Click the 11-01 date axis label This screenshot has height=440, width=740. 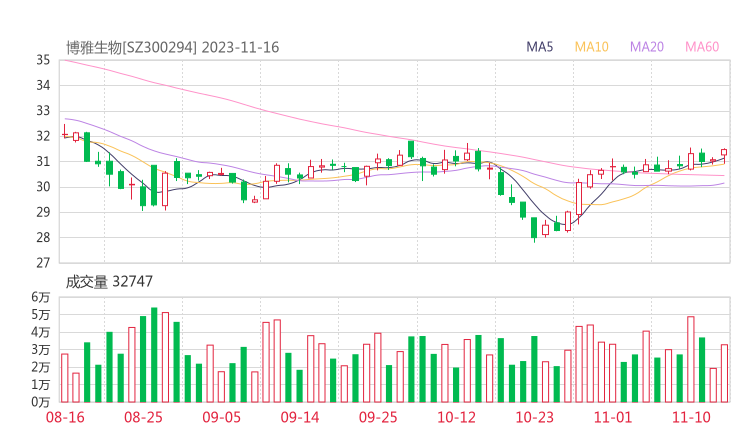613,417
